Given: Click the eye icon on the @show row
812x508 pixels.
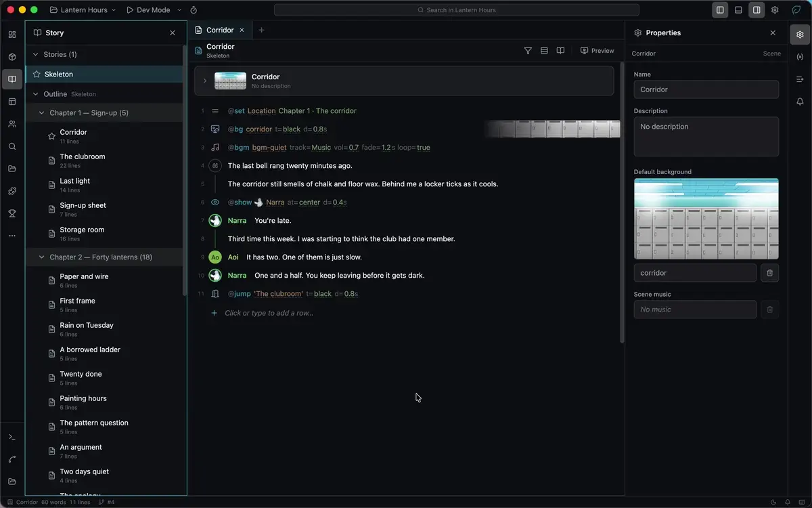Looking at the screenshot, I should pos(215,202).
